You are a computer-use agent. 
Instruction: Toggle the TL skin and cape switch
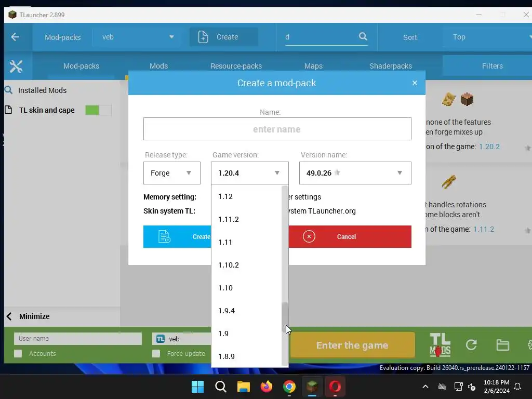tap(98, 110)
